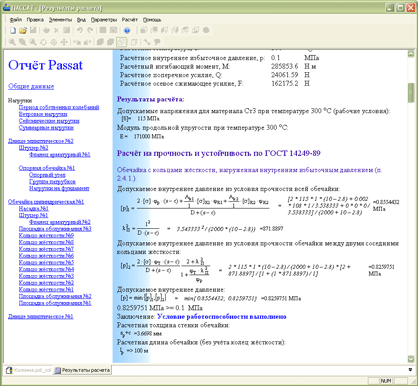Click the grayed X delete icon

(x=56, y=30)
